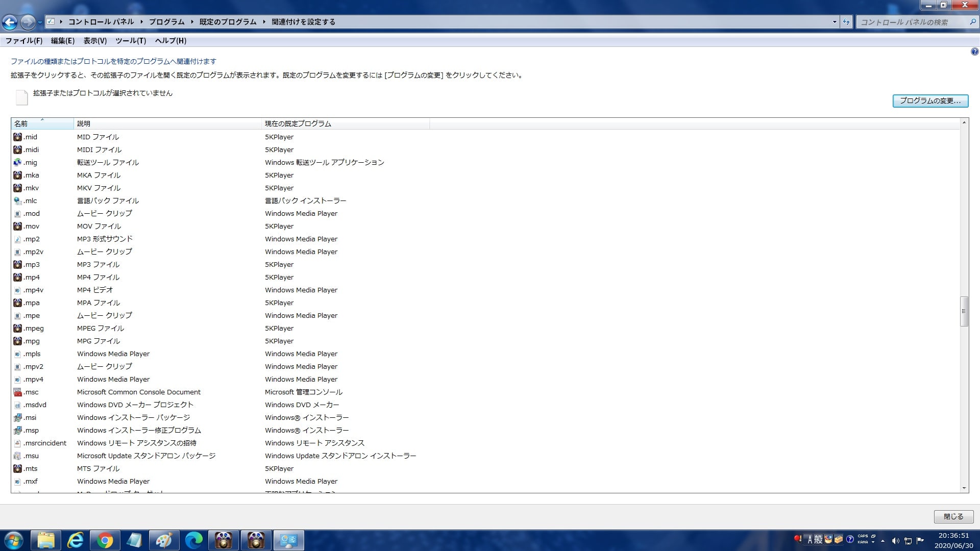
Task: Click 関連付けを設定する breadcrumb
Action: click(304, 22)
